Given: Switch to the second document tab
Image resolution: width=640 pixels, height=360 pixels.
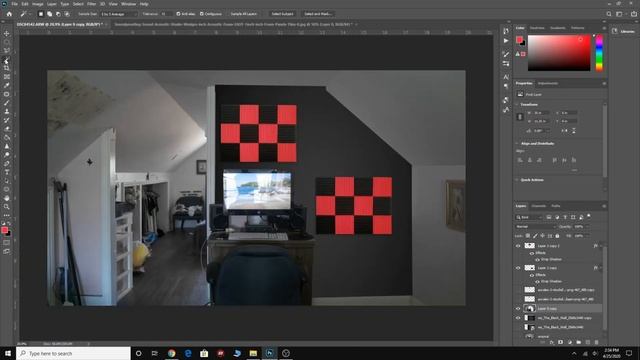Looking at the screenshot, I should point(232,24).
